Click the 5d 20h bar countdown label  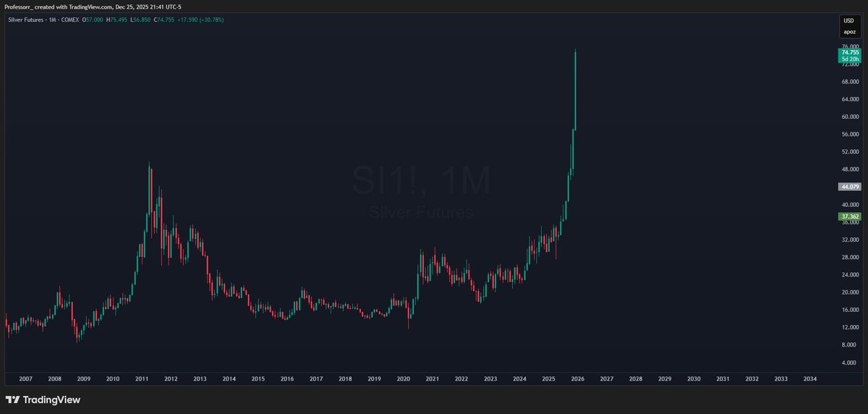pos(849,59)
